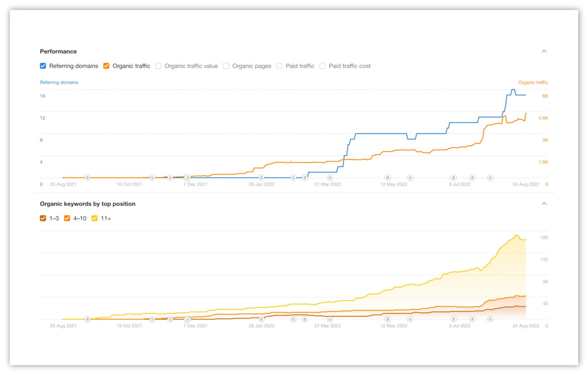Viewport: 588px width, 375px height.
Task: Enable the Organic pages checkbox
Action: [x=226, y=66]
